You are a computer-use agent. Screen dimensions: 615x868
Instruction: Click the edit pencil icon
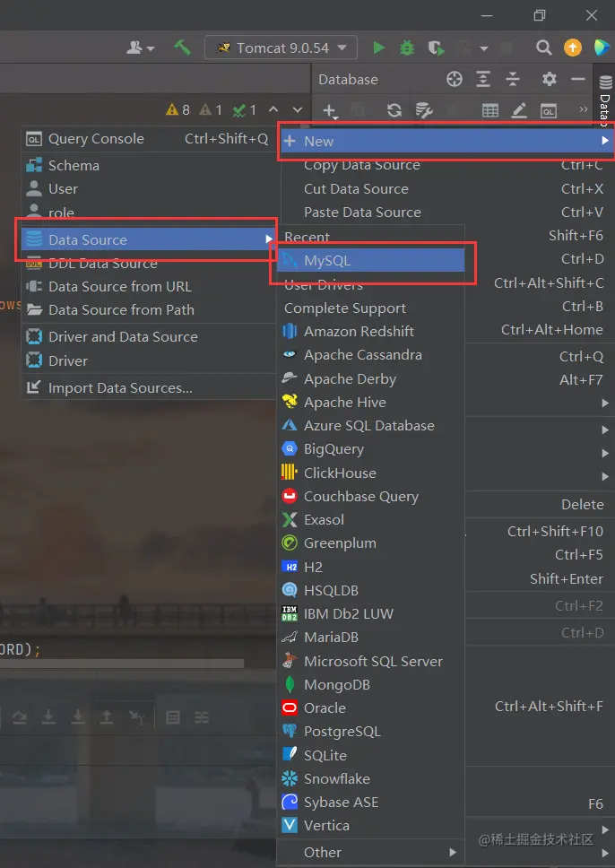(519, 110)
